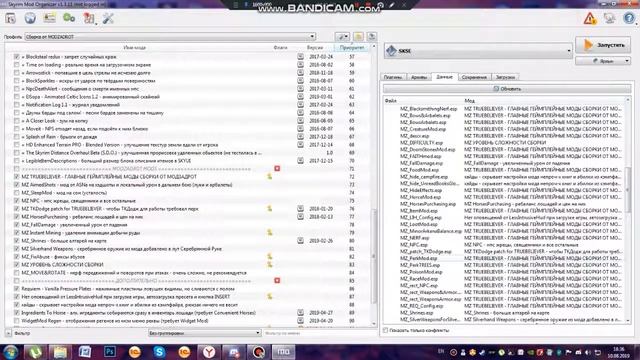Click the Обновить refresh button
Viewport: 640px width, 360px height.
tap(507, 89)
